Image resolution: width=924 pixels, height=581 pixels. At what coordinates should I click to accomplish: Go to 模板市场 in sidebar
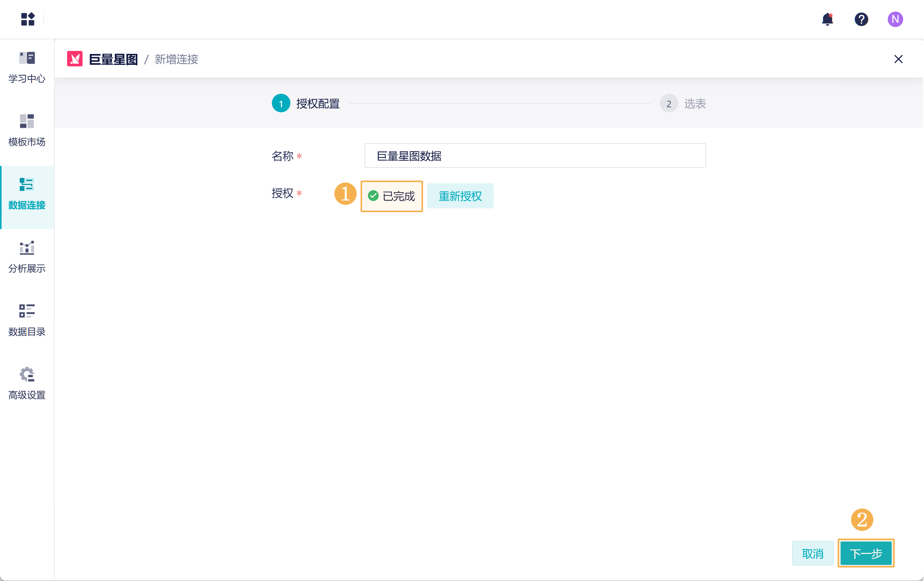coord(27,130)
